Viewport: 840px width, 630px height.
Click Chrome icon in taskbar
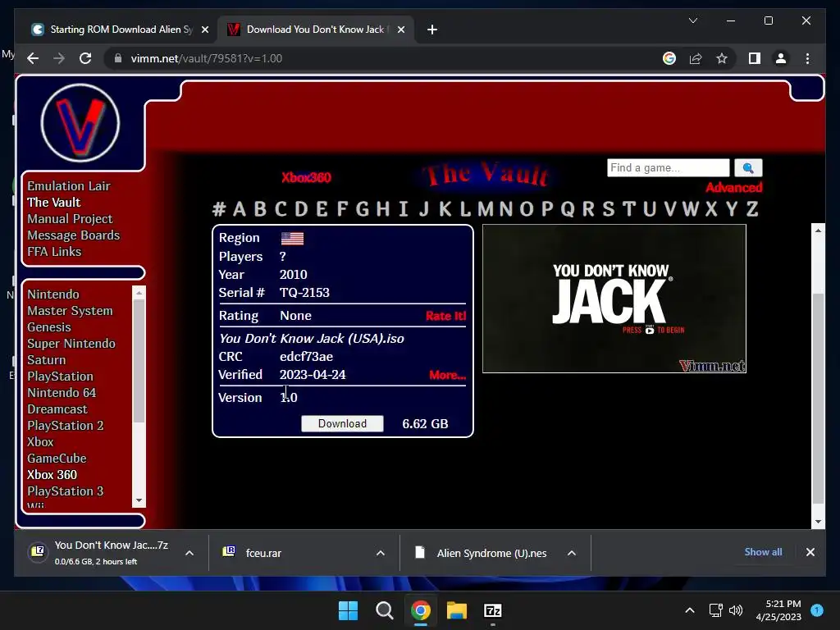[x=421, y=610]
